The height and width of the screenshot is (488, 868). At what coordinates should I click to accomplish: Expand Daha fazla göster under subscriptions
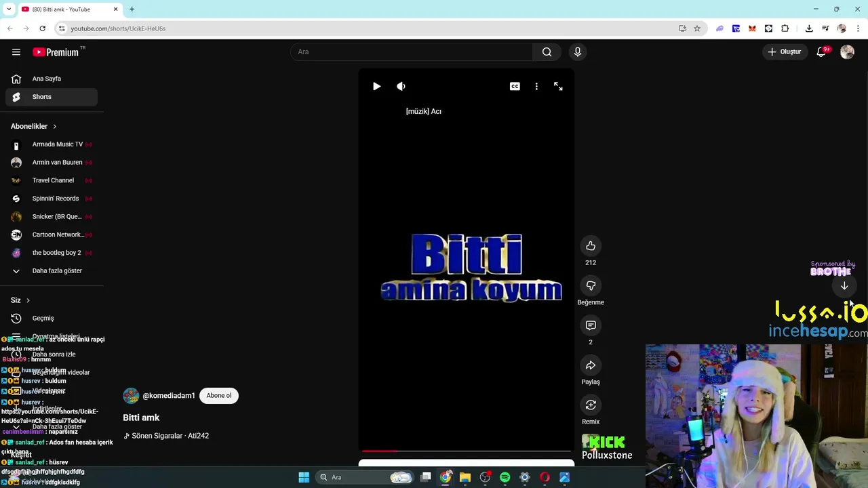pos(52,271)
